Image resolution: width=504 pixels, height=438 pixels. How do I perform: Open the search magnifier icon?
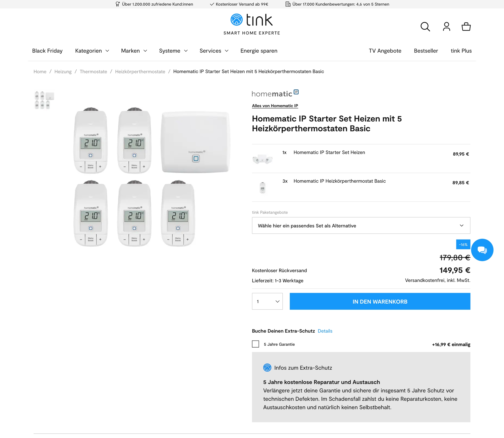click(425, 27)
